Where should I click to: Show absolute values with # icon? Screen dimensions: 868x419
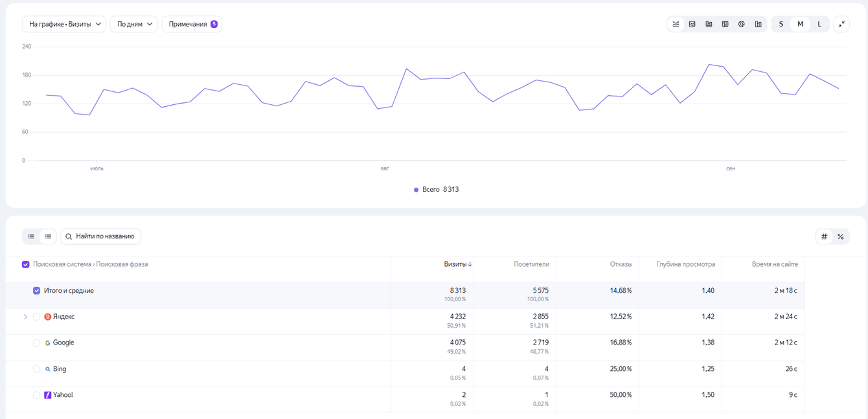point(824,236)
